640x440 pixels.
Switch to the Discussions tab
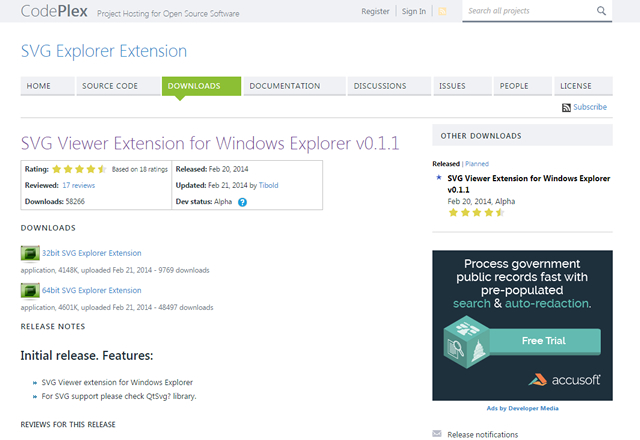[x=389, y=86]
